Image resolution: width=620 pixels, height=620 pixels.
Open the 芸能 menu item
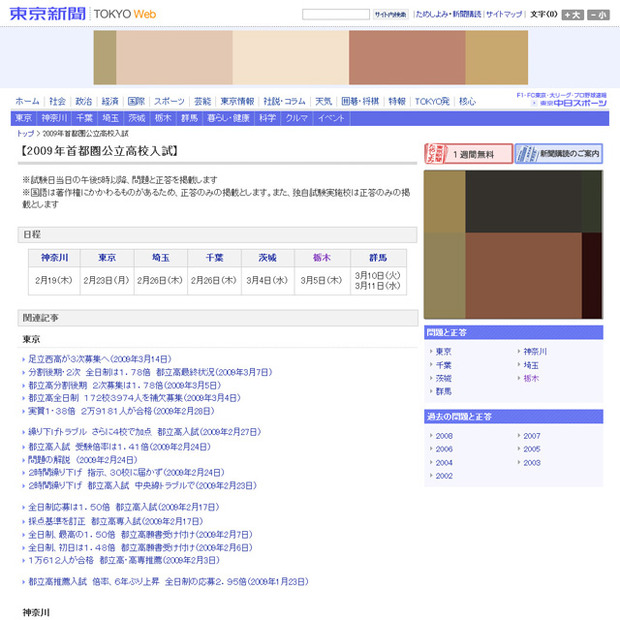(202, 101)
